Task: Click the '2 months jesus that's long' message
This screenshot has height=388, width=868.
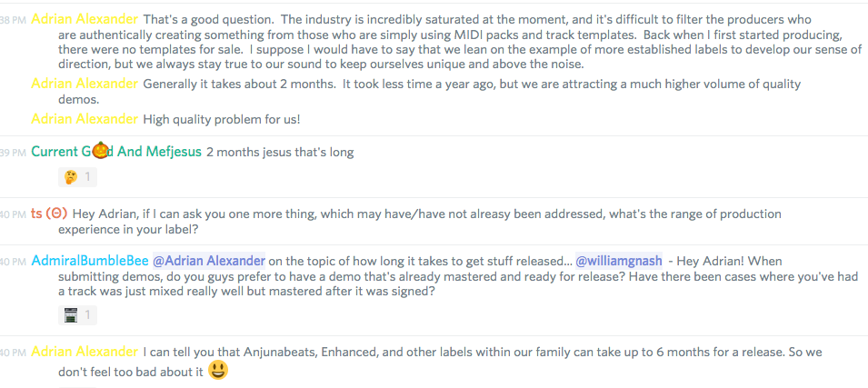Action: coord(280,152)
